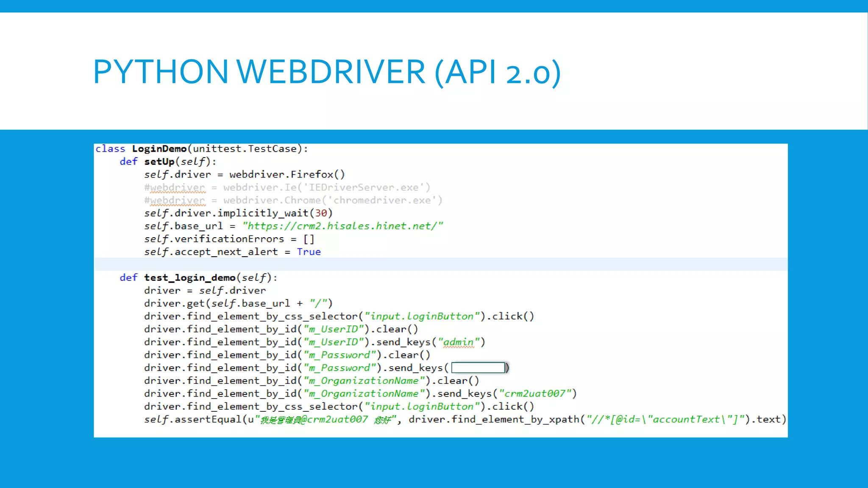Click the "crm2uat007" send_keys string
Screen dimensions: 868x488
[535, 394]
